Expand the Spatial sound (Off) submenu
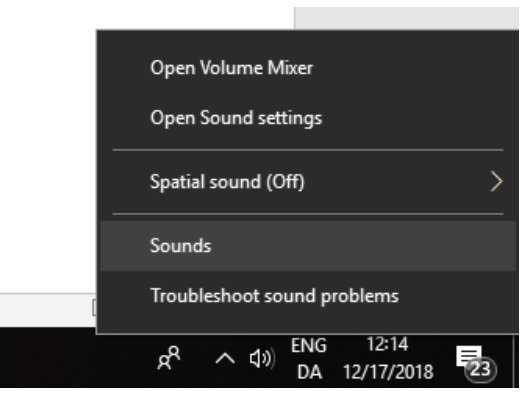This screenshot has height=404, width=526. (x=308, y=182)
